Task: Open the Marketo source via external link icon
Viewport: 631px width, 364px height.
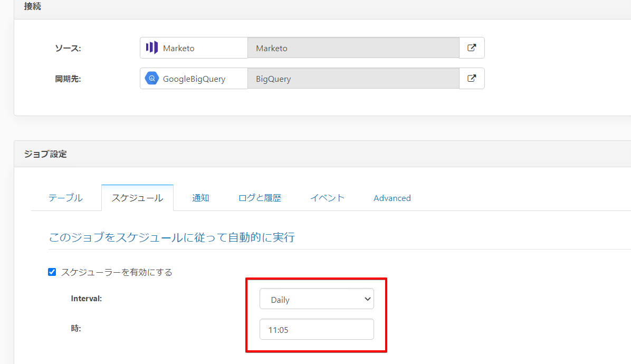Action: tap(471, 47)
